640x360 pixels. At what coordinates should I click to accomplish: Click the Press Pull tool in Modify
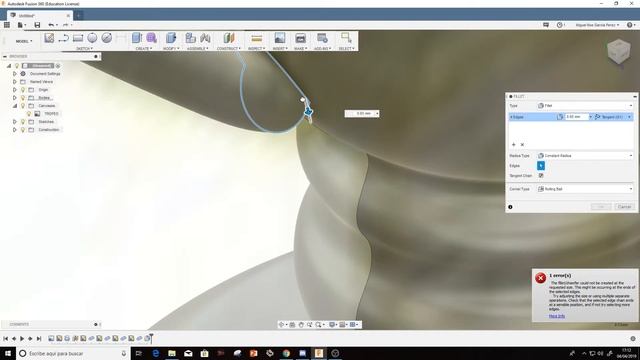tap(171, 38)
